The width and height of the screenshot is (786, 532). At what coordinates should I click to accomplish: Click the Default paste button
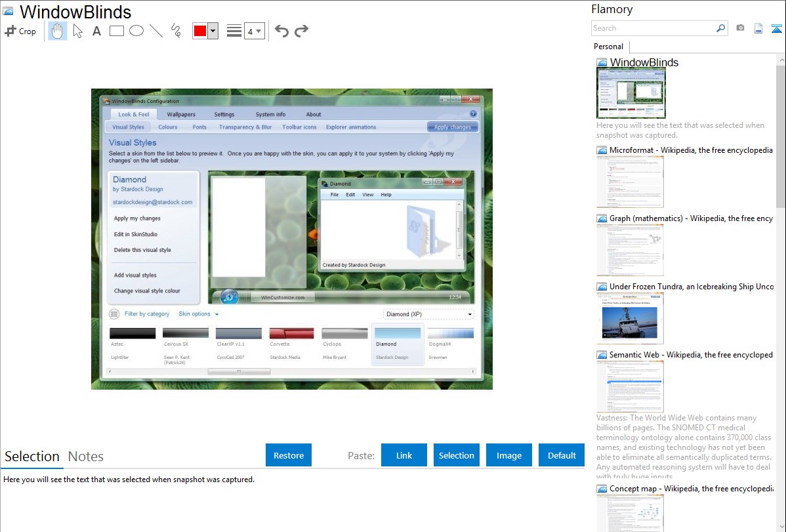pyautogui.click(x=562, y=455)
